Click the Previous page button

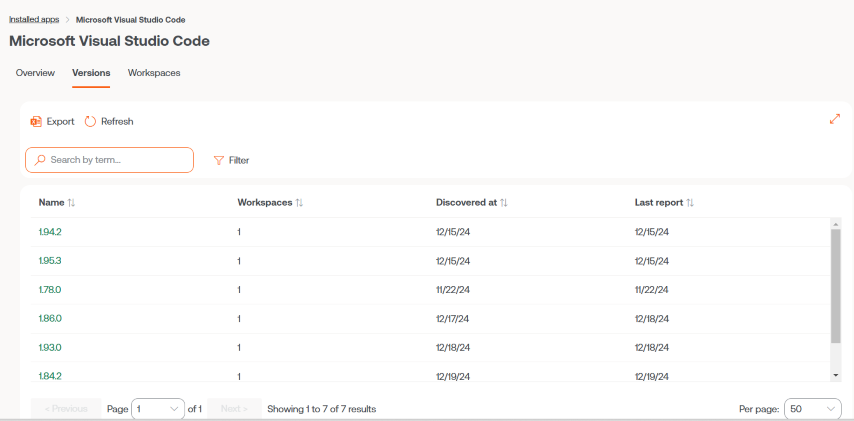pyautogui.click(x=66, y=408)
